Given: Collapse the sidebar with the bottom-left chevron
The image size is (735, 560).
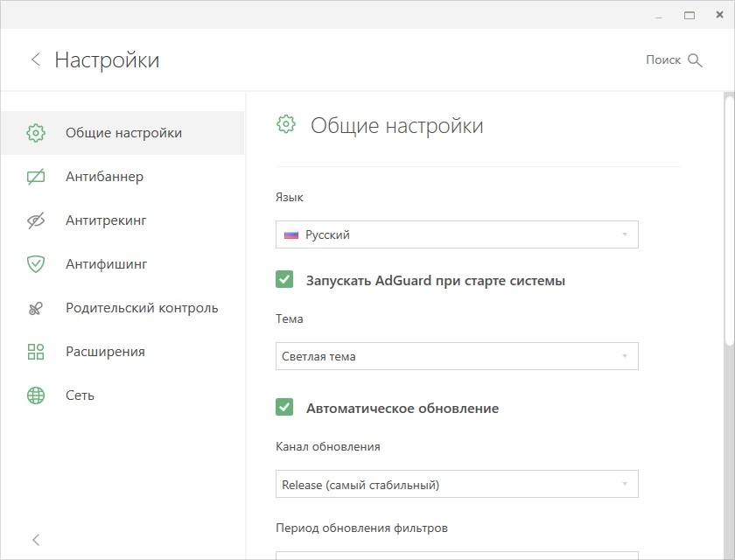Looking at the screenshot, I should tap(36, 540).
